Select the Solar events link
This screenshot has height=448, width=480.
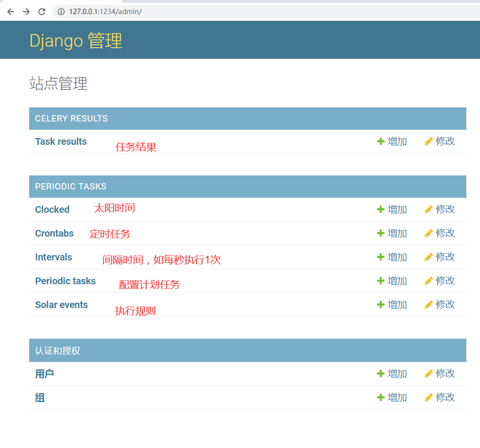pyautogui.click(x=61, y=305)
